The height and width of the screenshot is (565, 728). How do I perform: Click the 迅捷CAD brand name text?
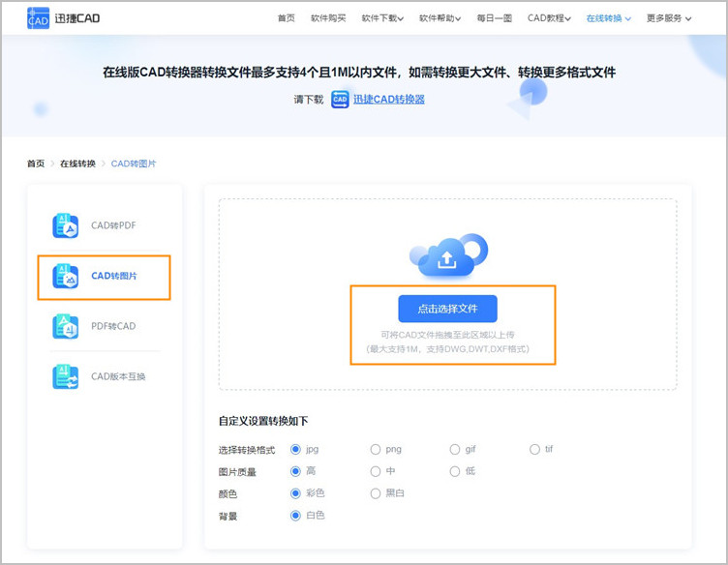77,18
